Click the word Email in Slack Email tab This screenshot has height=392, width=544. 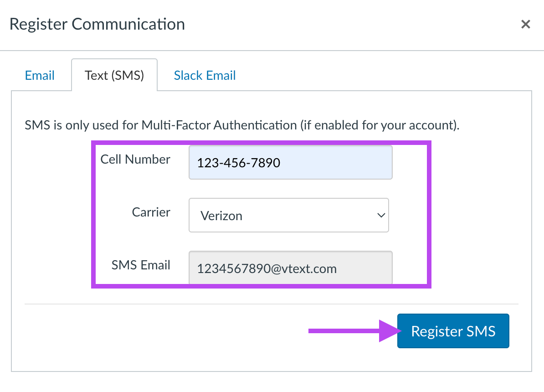coord(221,75)
